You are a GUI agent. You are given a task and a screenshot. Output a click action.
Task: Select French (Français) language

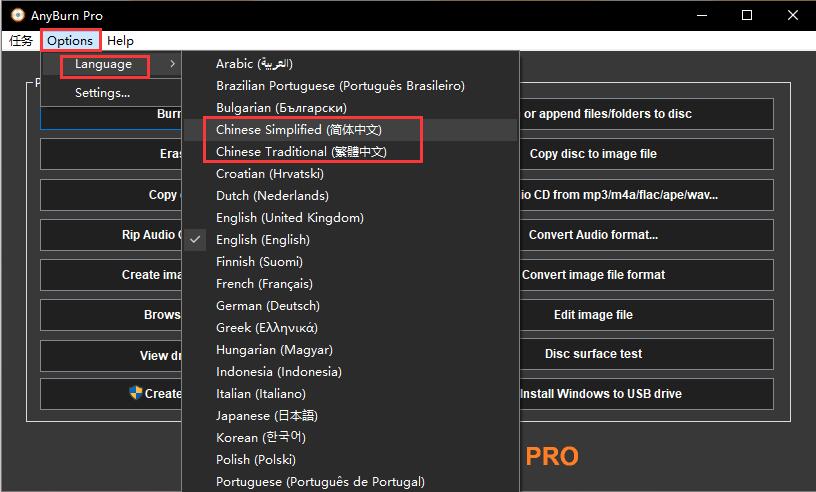[x=350, y=284]
